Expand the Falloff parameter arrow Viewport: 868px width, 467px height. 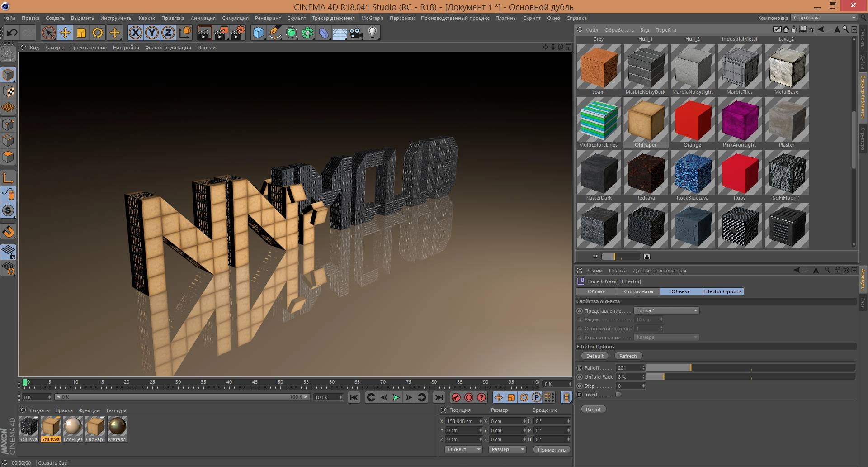point(580,368)
